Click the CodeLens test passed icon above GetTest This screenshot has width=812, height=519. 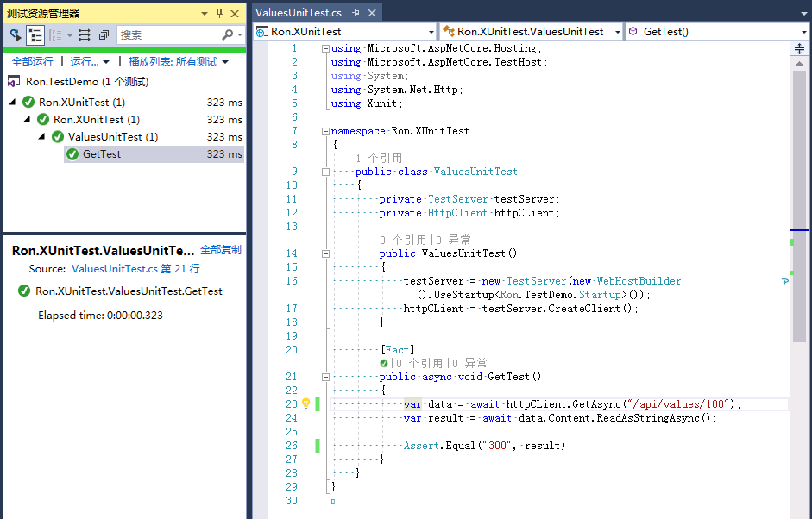click(384, 363)
